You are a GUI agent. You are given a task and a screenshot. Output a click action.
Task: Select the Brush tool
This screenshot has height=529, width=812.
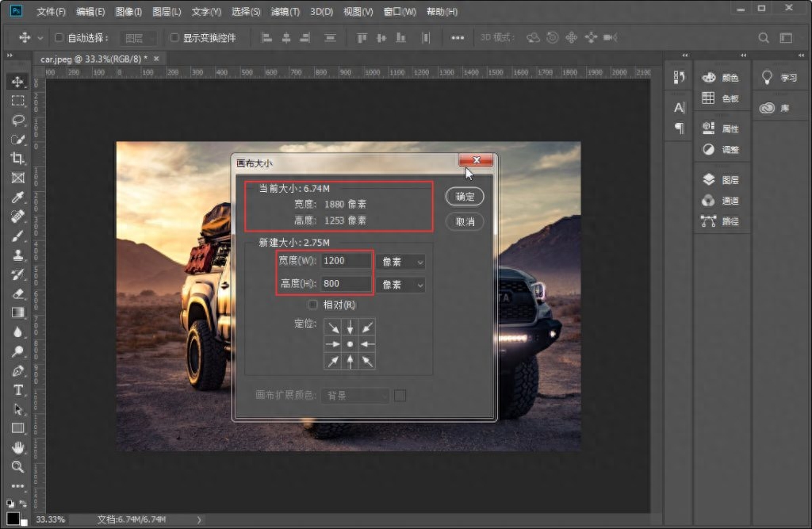click(x=17, y=236)
